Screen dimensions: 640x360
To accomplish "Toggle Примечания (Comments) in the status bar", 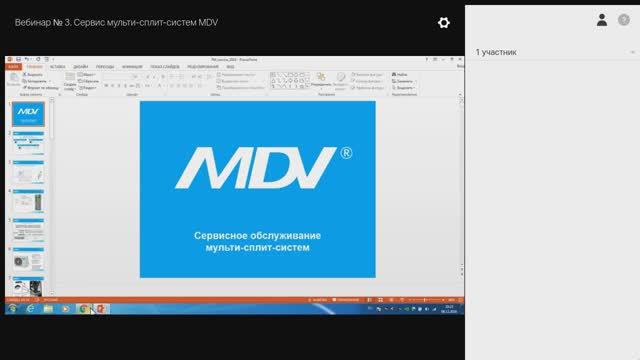I will (346, 300).
